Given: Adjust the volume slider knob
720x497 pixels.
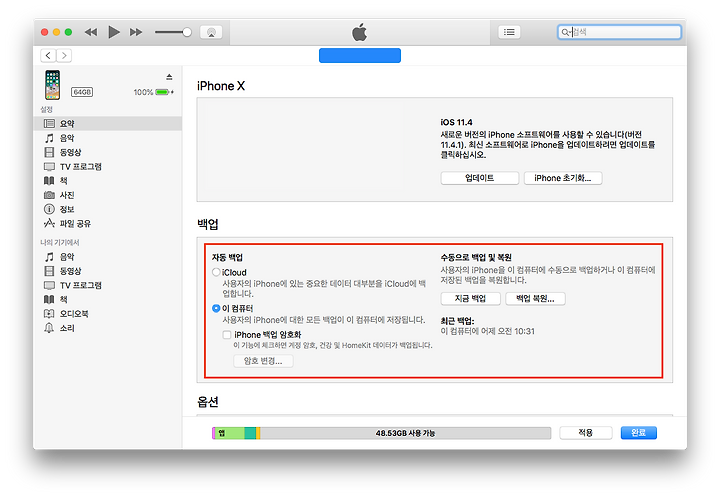Looking at the screenshot, I should (186, 32).
